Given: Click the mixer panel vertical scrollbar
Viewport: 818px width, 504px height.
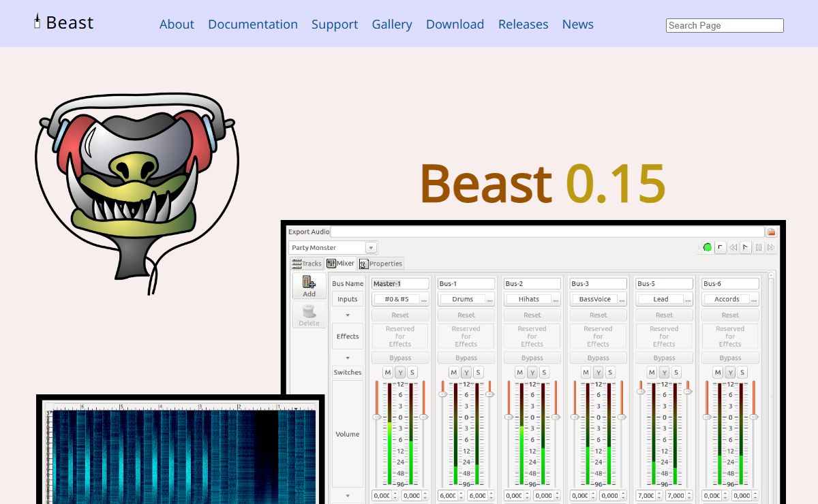Looking at the screenshot, I should click(x=772, y=388).
